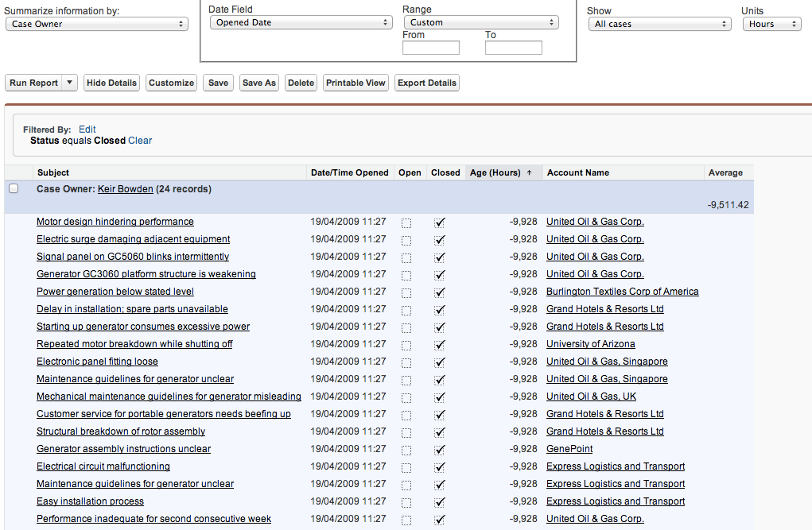This screenshot has width=812, height=530.
Task: Open the Opened Date field dropdown
Action: pos(301,22)
